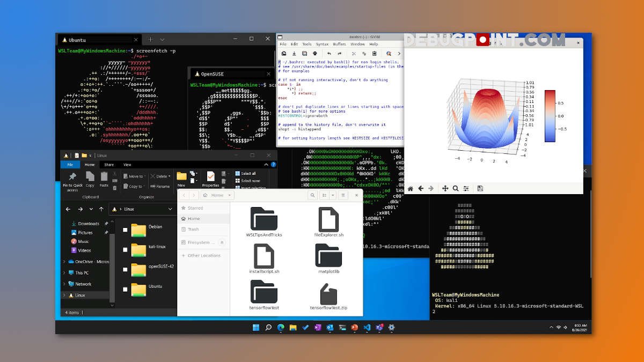Open the matplotlib folder in GNOME Files
Image resolution: width=644 pixels, height=362 pixels.
[x=328, y=259]
